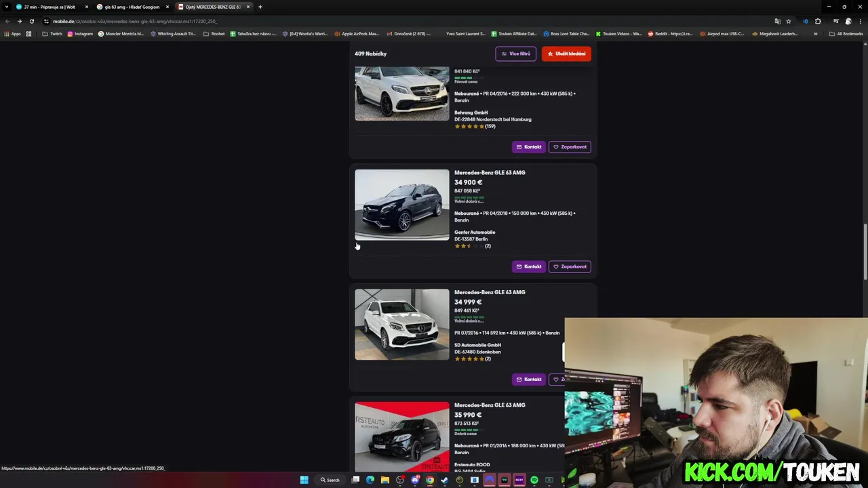Viewport: 868px width, 488px height.
Task: Select the Ojeté MERCEDES-BENZ GLE tab
Action: coord(213,7)
